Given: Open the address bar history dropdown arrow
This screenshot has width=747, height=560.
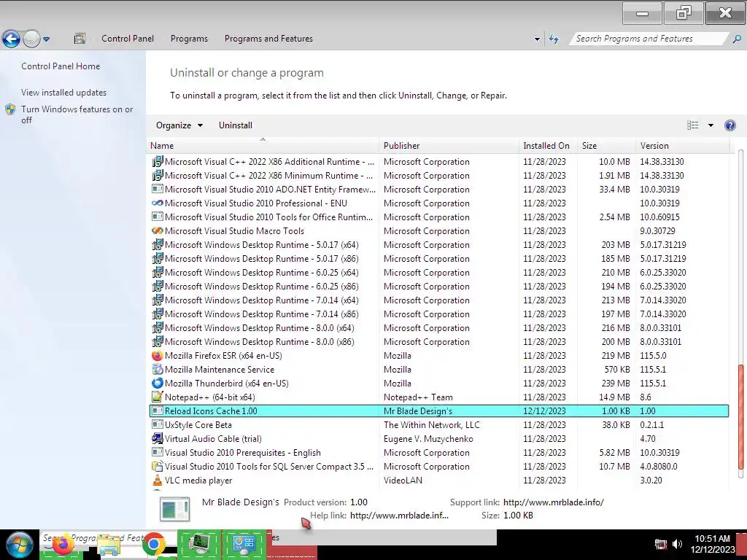Looking at the screenshot, I should (537, 39).
